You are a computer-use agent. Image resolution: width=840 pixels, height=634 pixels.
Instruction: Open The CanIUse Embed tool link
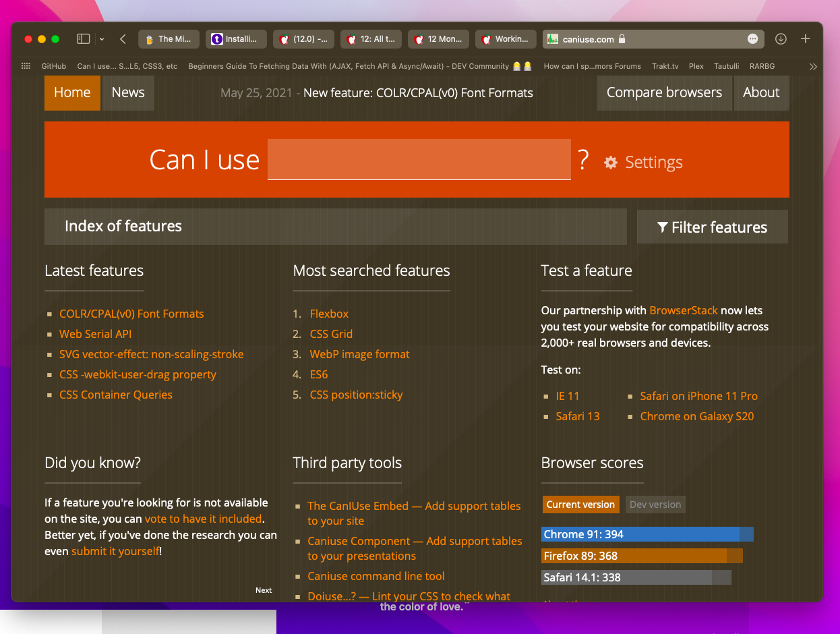point(414,513)
